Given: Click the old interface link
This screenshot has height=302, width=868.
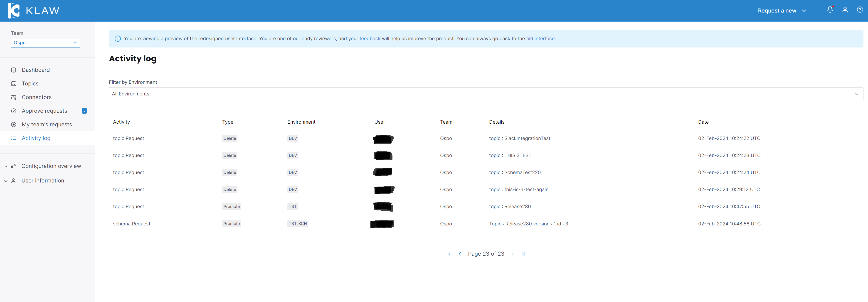Looking at the screenshot, I should 540,39.
